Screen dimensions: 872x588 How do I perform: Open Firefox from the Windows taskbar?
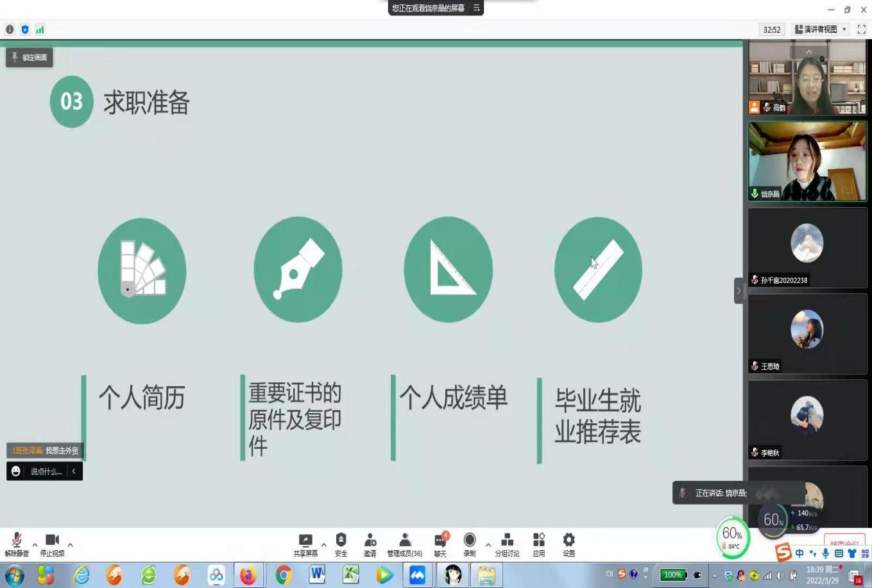click(248, 575)
